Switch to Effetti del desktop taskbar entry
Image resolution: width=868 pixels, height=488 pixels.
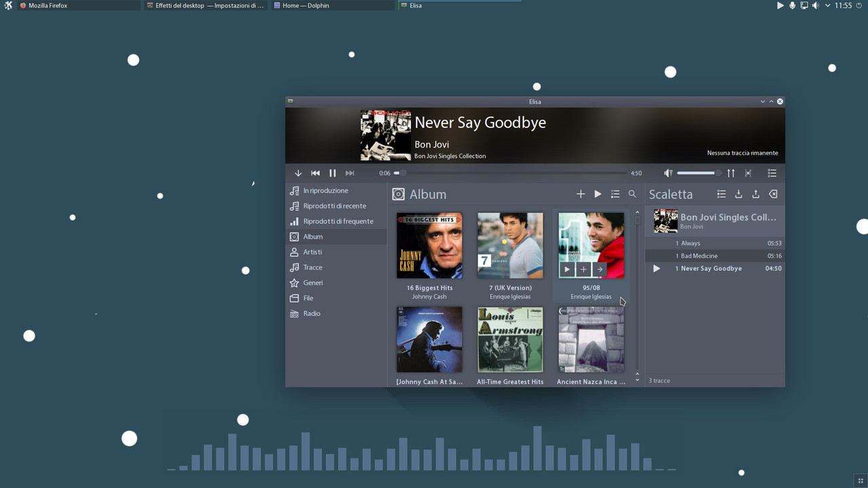pyautogui.click(x=205, y=5)
